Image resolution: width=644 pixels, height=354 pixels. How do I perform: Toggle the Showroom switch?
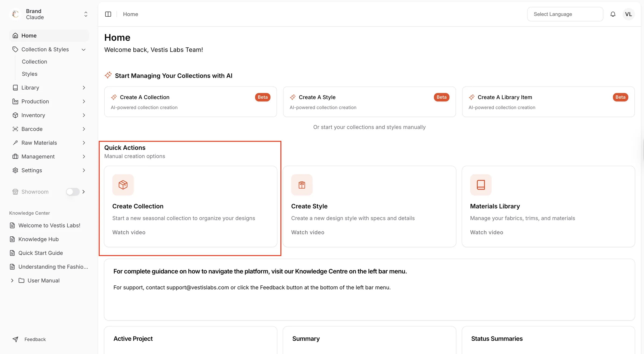73,192
